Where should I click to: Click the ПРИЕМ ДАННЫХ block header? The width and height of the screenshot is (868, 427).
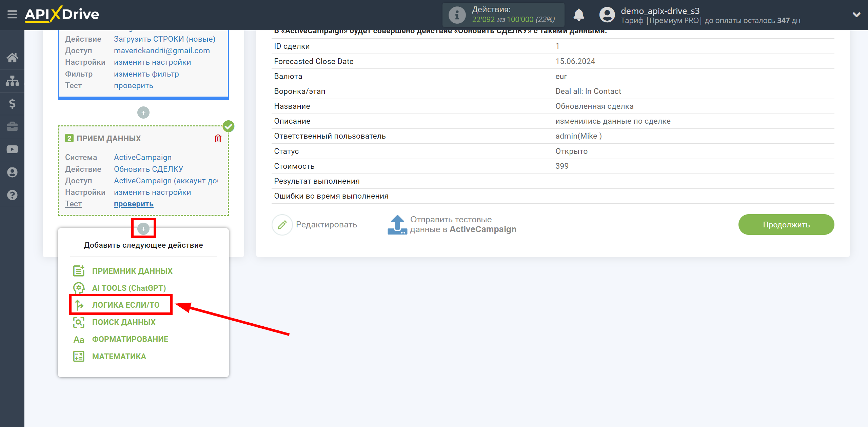tap(108, 139)
